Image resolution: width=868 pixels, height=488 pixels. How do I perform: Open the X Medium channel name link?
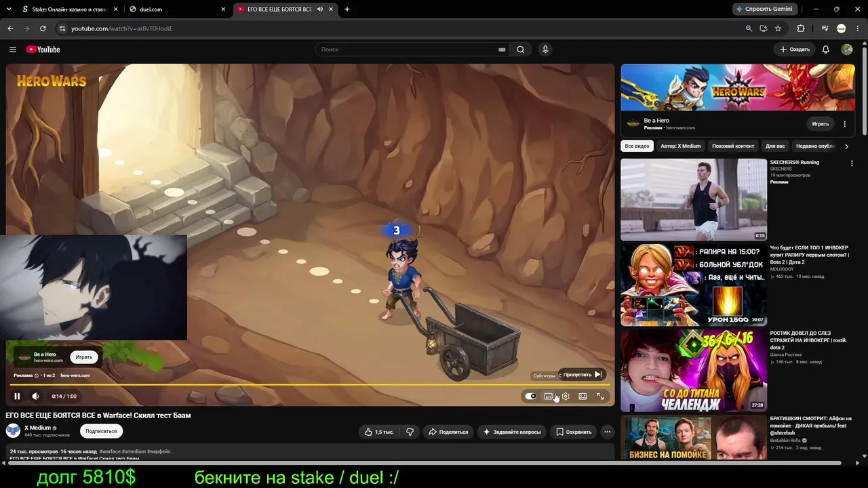pos(37,428)
